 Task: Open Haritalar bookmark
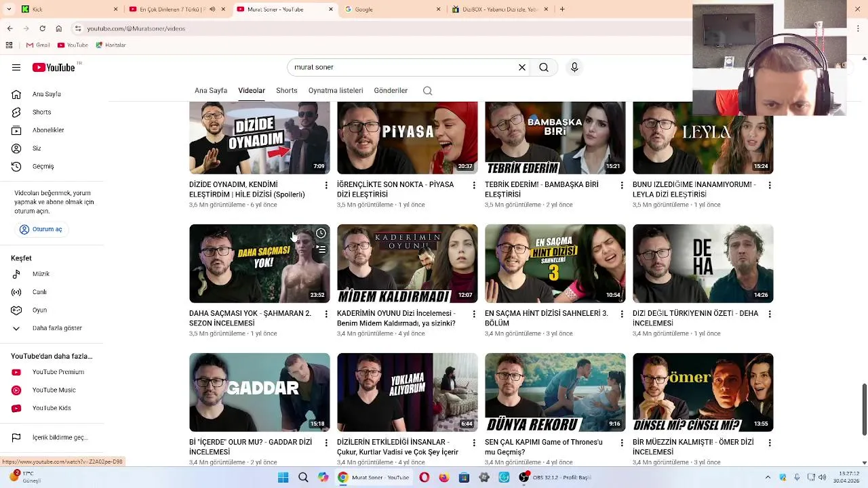coord(111,45)
